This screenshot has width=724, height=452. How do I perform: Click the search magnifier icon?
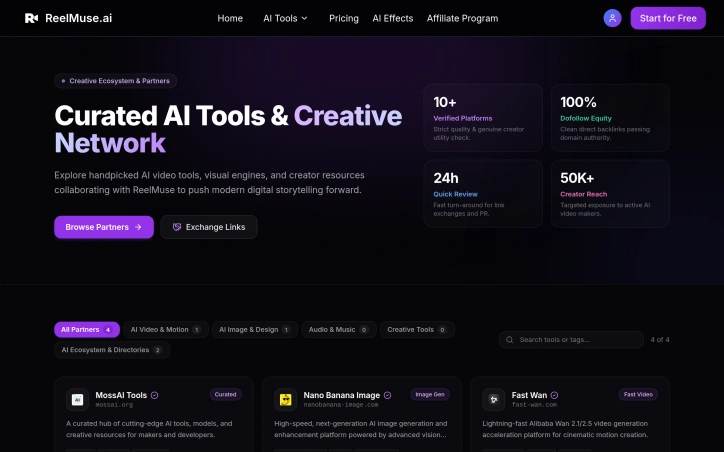(509, 340)
